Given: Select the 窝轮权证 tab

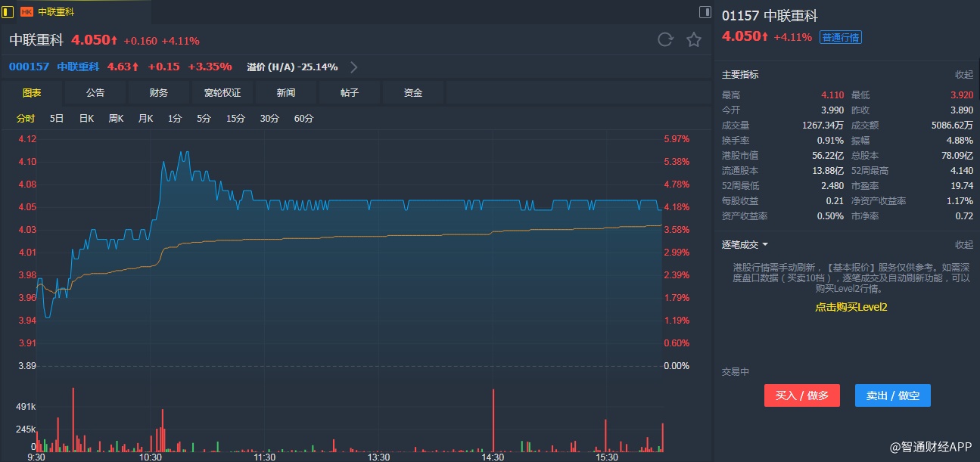Looking at the screenshot, I should click(222, 93).
